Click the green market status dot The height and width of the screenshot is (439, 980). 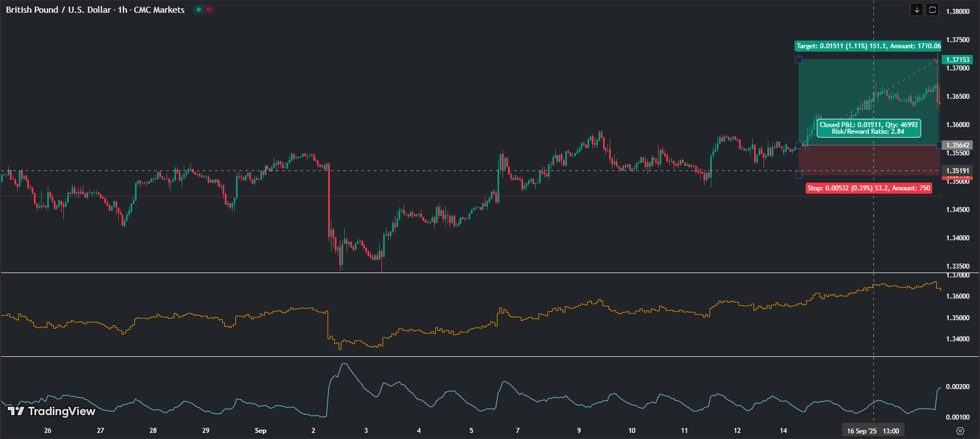(x=198, y=9)
